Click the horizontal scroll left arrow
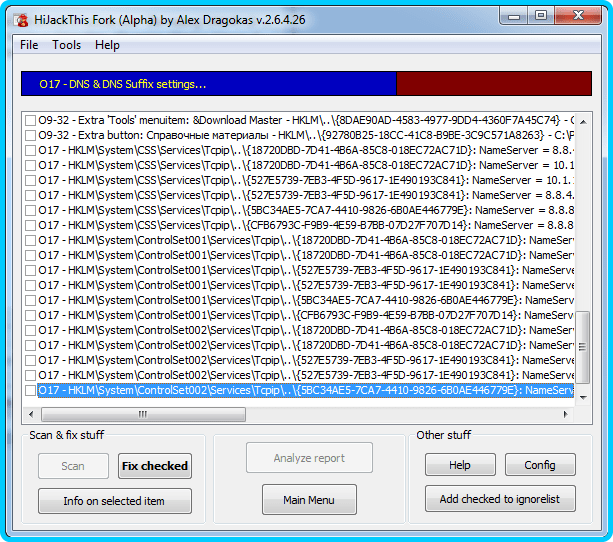Viewport: 613px width, 542px height. coord(31,414)
